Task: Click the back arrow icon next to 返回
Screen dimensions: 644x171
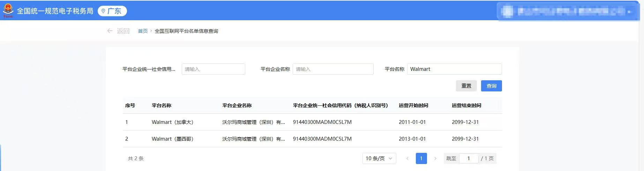Action: click(110, 31)
